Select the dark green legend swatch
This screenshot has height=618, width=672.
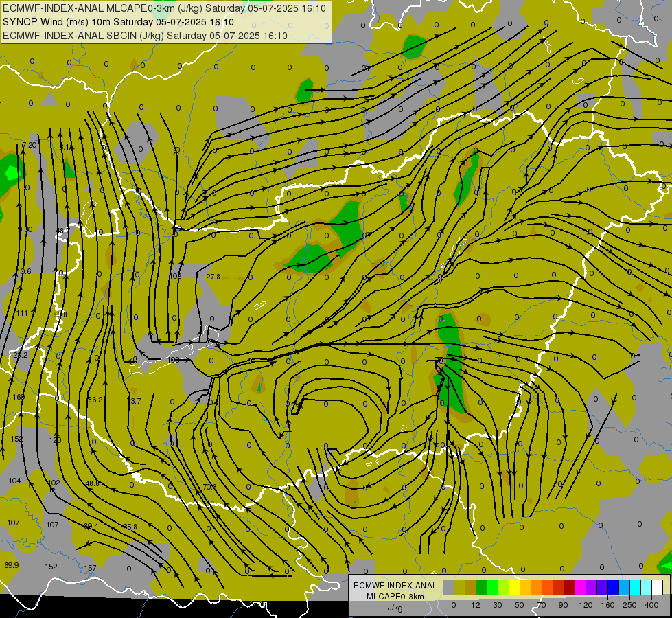pyautogui.click(x=482, y=587)
